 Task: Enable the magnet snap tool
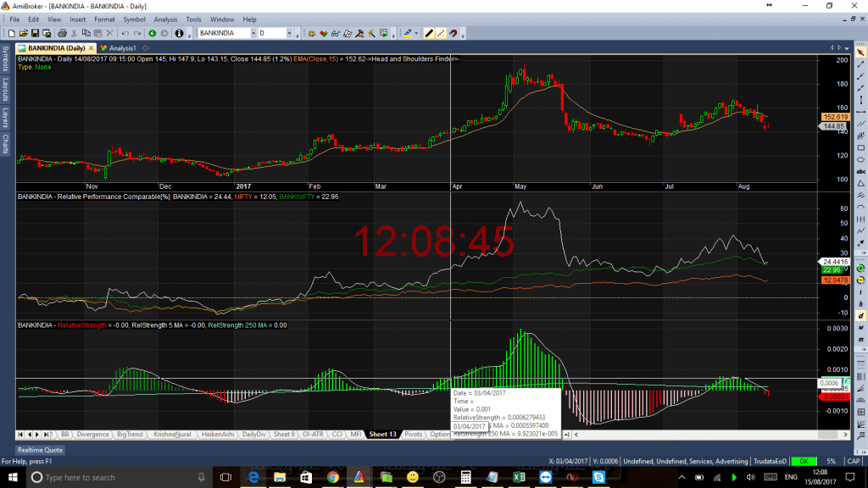coord(453,33)
